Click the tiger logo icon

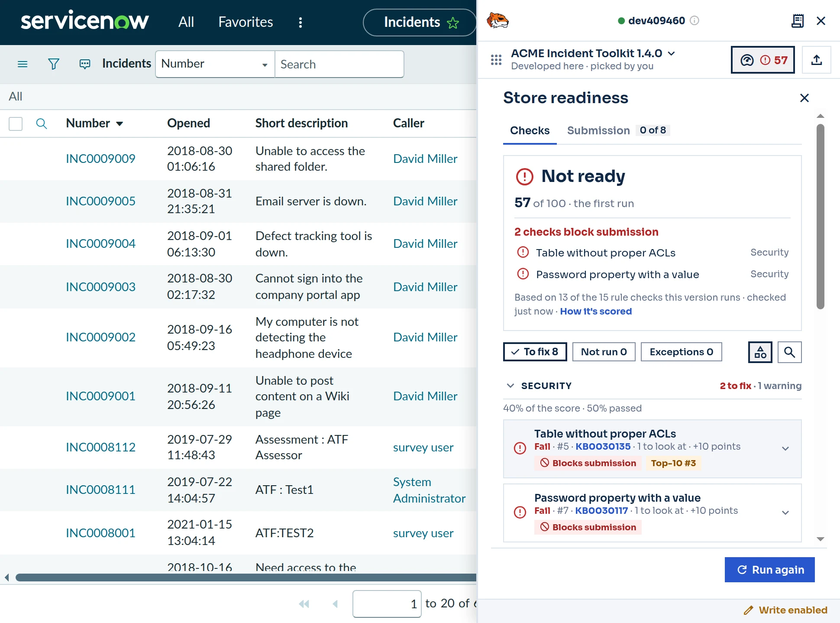pos(498,20)
